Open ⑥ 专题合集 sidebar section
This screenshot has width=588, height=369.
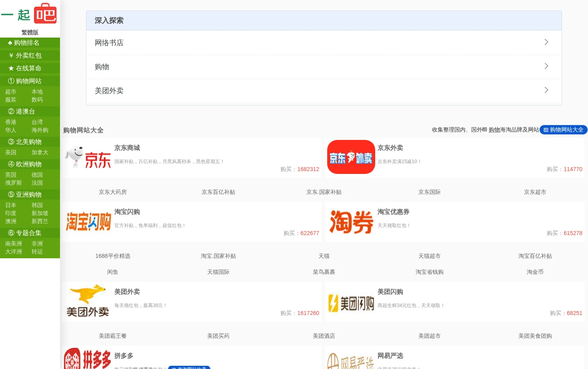click(30, 233)
